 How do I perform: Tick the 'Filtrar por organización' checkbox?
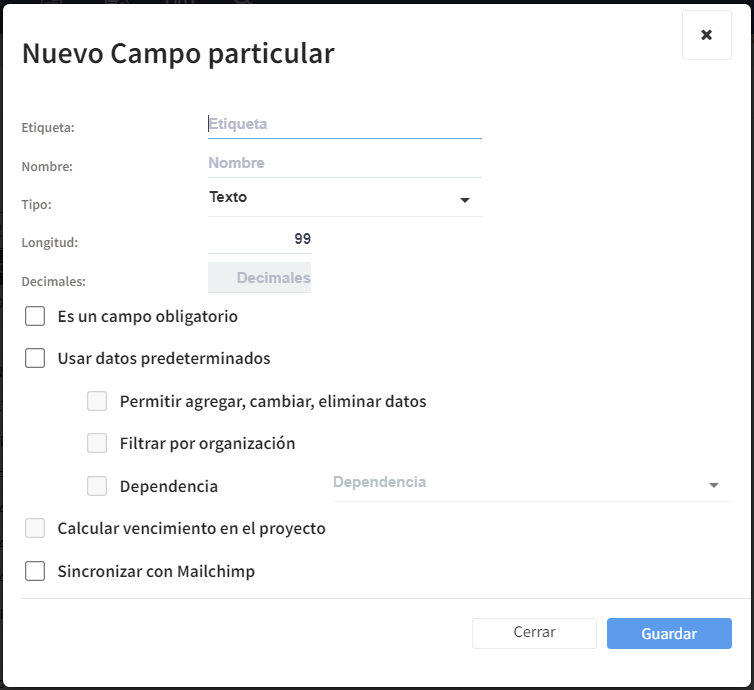97,443
